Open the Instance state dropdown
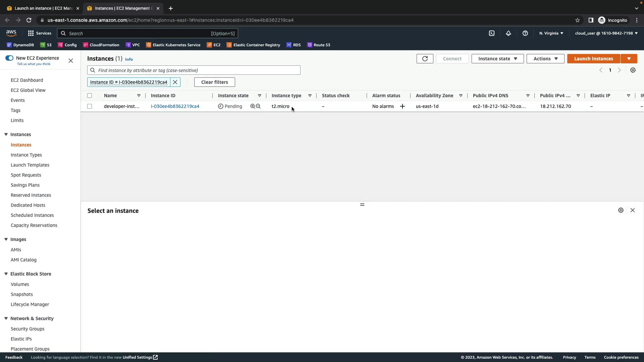This screenshot has height=362, width=644. coord(497,59)
